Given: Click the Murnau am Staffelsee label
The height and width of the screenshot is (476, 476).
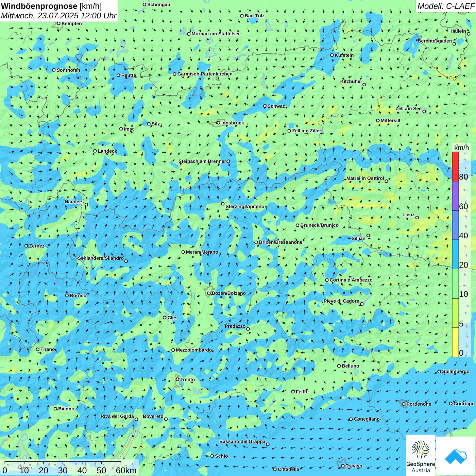Looking at the screenshot, I should [216, 34].
